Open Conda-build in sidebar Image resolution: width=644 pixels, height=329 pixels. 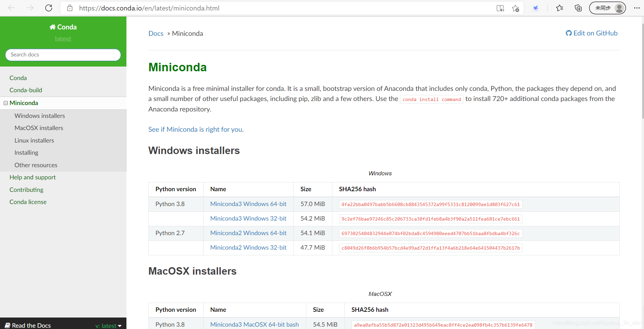click(x=26, y=90)
